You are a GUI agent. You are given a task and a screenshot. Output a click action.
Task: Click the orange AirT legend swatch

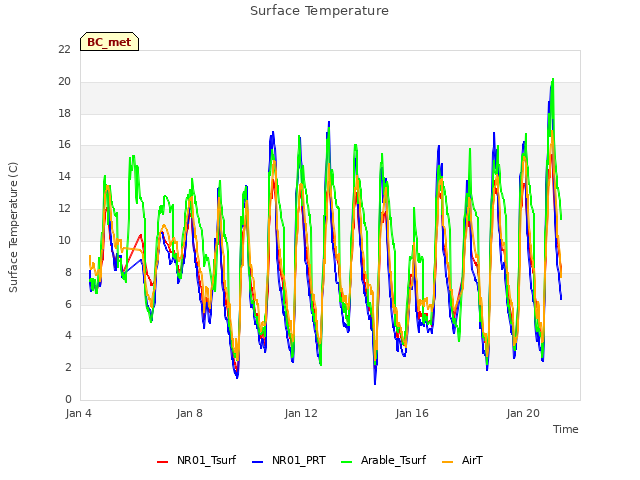coord(447,462)
